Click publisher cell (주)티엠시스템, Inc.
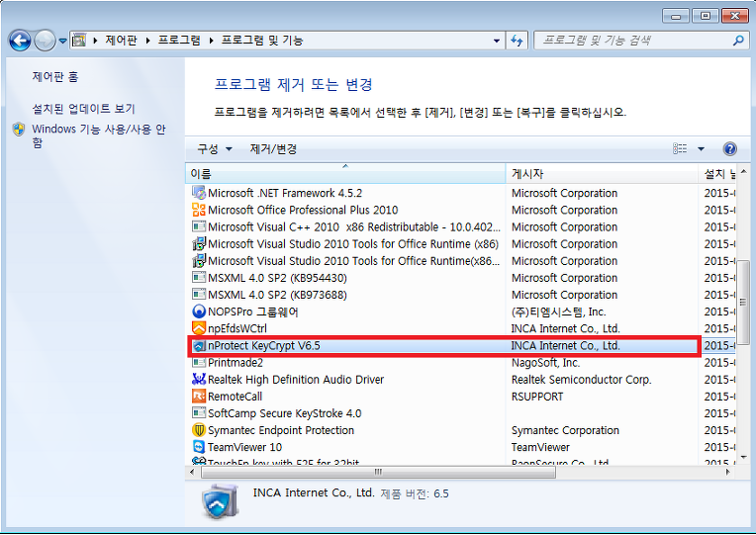 click(x=558, y=312)
